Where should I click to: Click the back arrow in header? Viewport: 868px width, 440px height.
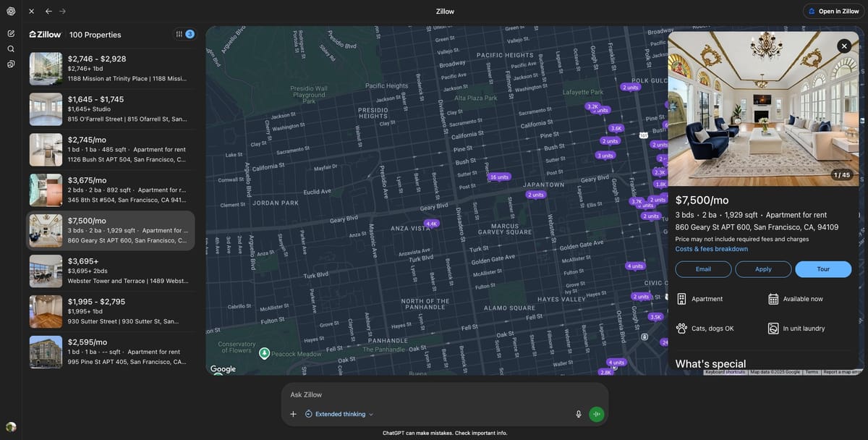pos(48,12)
